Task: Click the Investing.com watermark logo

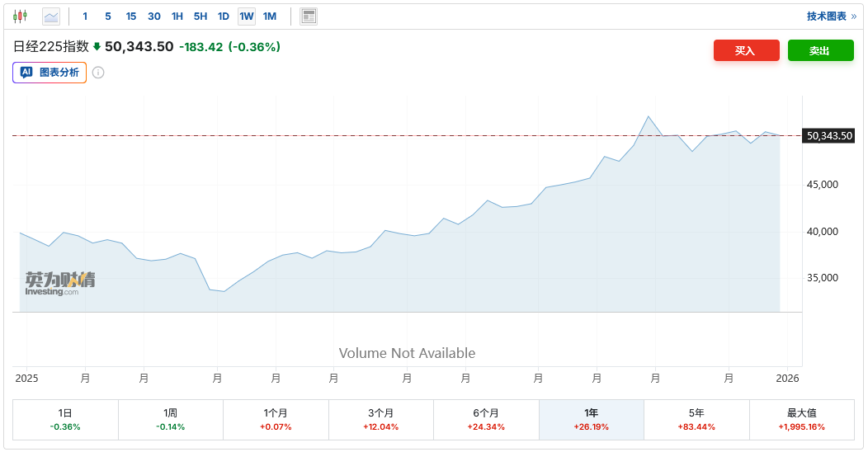Action: (x=59, y=283)
